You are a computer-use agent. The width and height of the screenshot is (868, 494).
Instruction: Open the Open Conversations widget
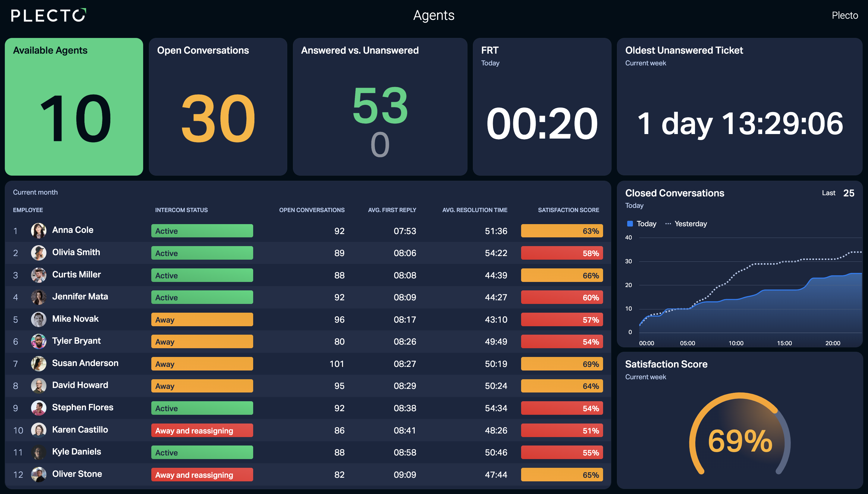pos(218,107)
